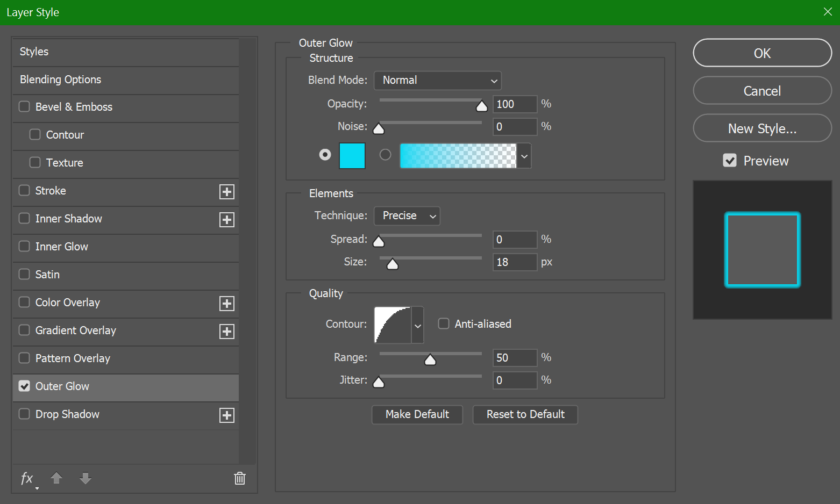Select the gradient glow radio button
The width and height of the screenshot is (840, 504).
(385, 155)
